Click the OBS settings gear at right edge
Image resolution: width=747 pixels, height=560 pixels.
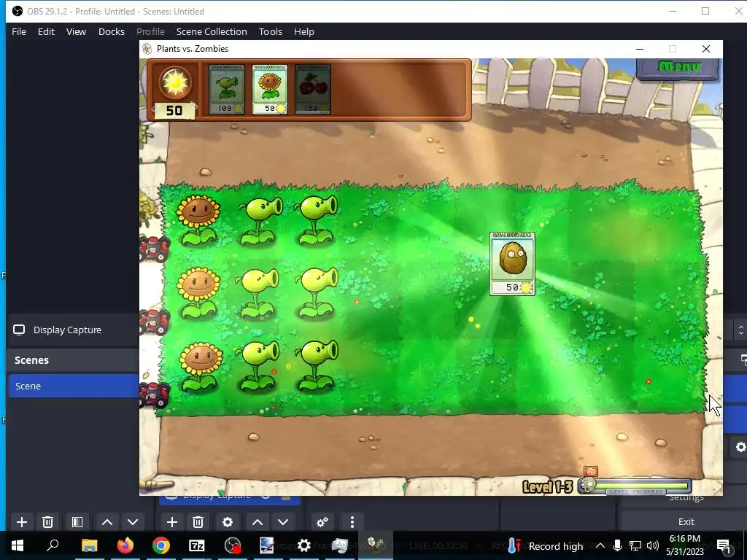pos(740,447)
